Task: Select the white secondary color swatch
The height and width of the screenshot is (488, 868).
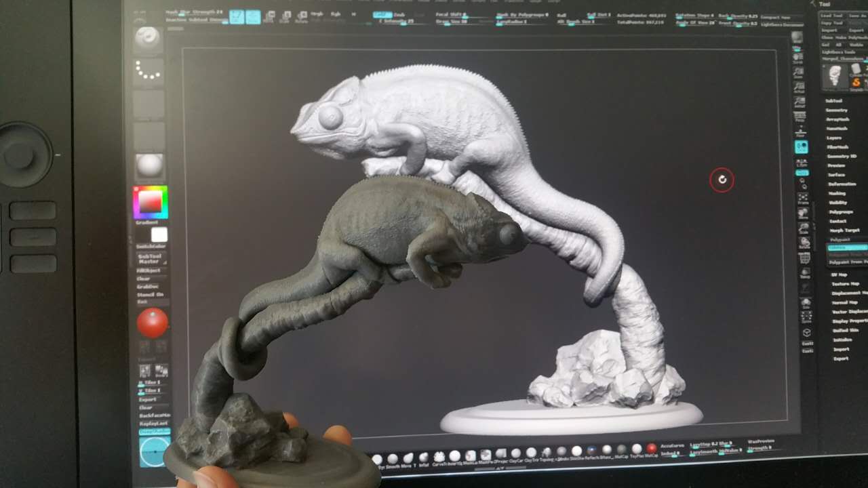Action: pos(159,235)
